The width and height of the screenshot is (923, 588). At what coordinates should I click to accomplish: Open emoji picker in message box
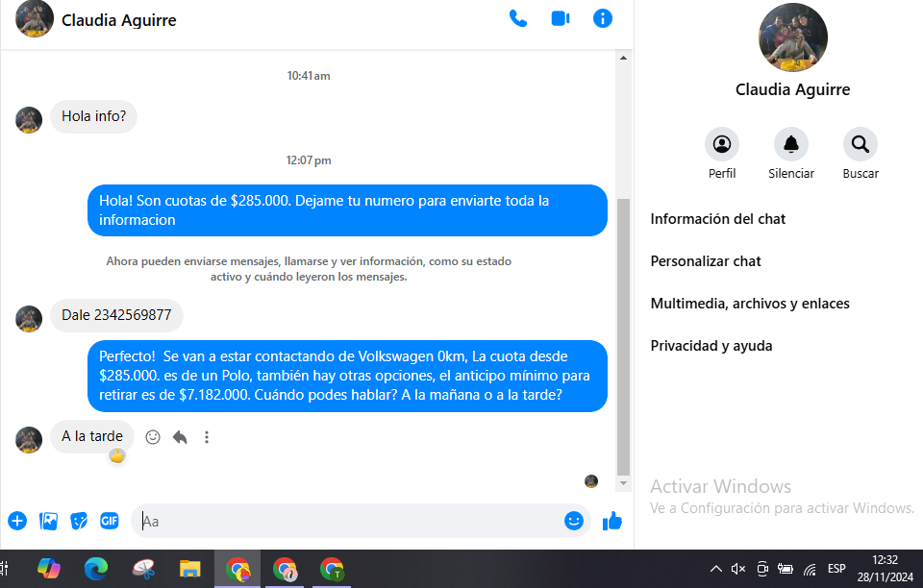tap(574, 521)
